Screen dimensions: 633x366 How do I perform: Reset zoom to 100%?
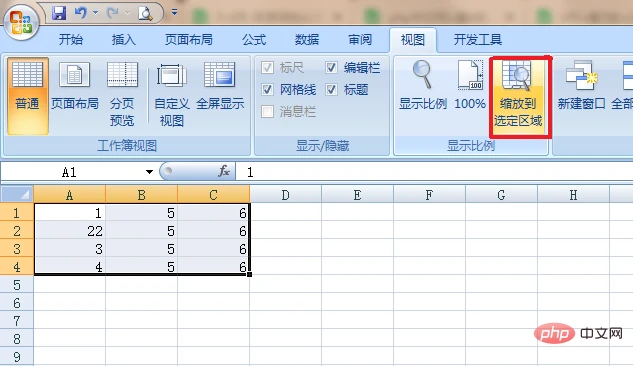tap(470, 86)
